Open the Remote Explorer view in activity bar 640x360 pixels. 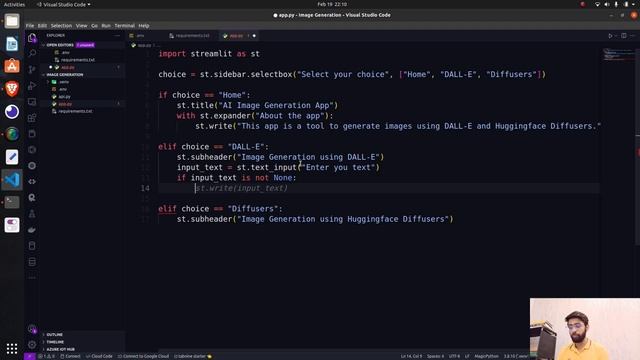tap(32, 102)
